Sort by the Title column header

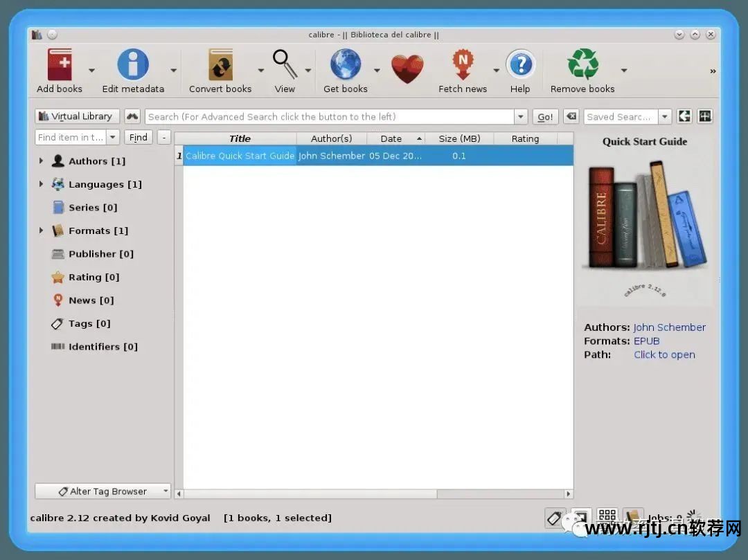pos(240,139)
